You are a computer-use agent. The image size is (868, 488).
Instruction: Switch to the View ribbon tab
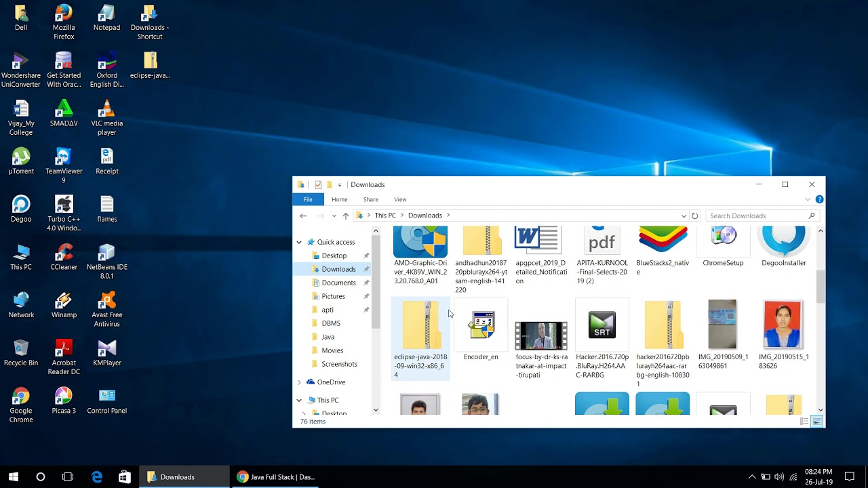400,199
